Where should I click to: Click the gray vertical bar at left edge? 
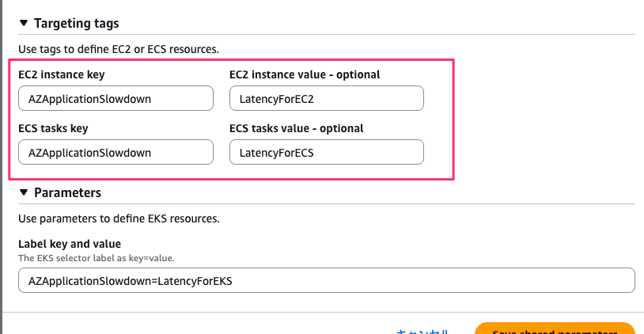coord(2,158)
